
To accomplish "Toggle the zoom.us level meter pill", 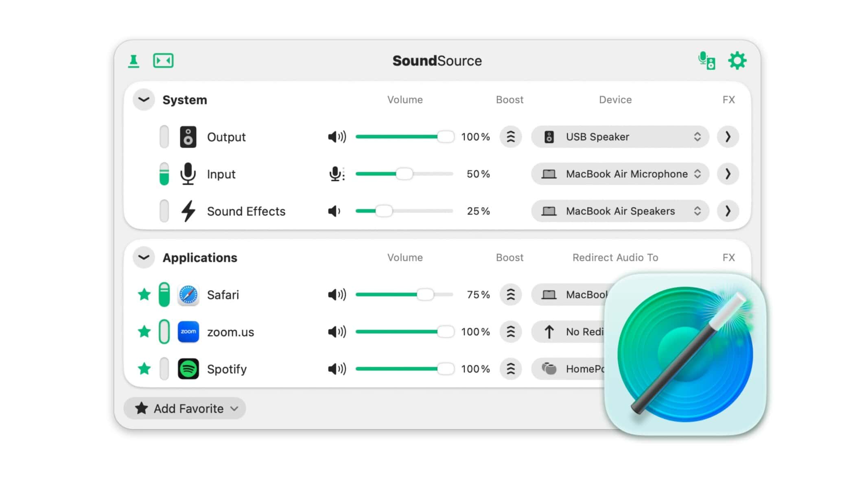I will point(164,332).
